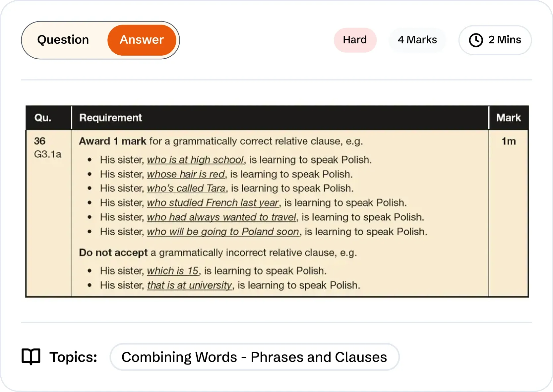The height and width of the screenshot is (392, 553).
Task: Click underlined phrase "who is at high school"
Action: 195,160
